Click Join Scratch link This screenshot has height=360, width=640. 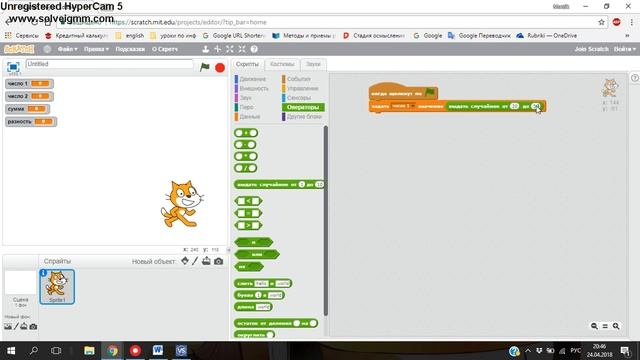[591, 49]
